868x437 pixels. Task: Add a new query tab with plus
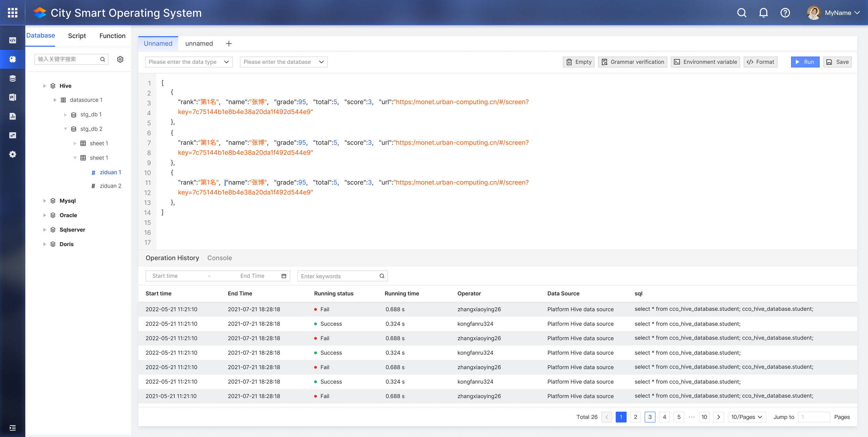point(229,44)
